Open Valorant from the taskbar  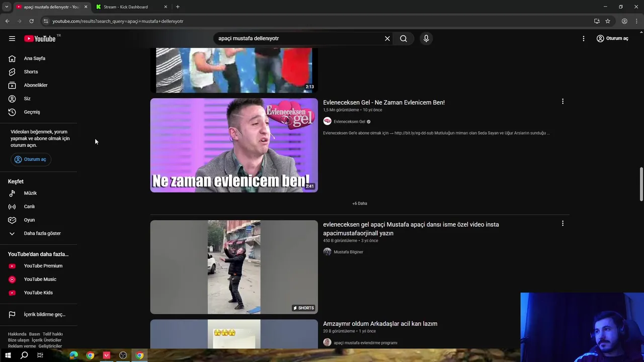point(107,355)
